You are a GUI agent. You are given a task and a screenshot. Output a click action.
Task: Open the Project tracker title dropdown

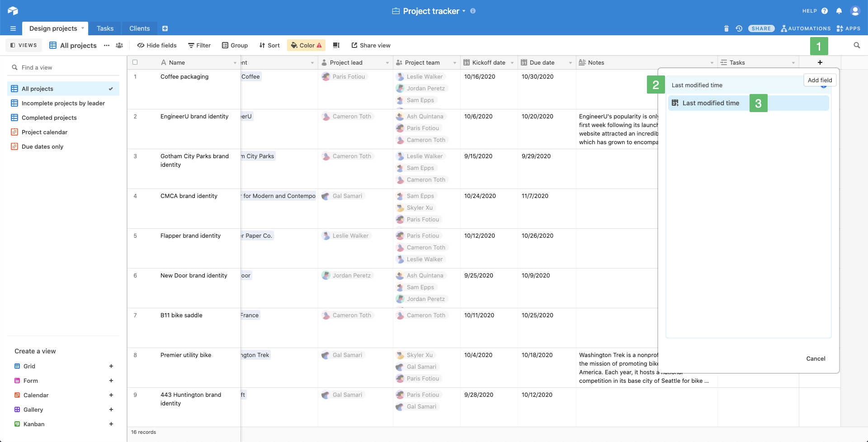[464, 11]
